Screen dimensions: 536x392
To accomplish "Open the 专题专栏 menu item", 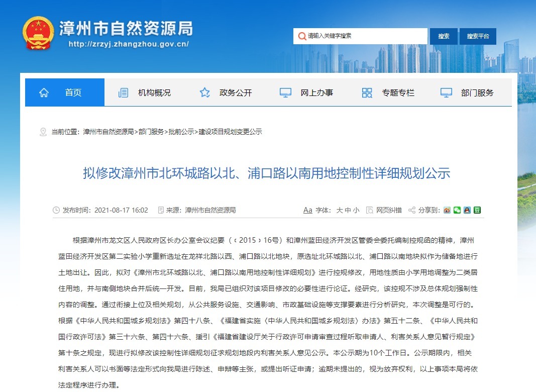I will 398,92.
